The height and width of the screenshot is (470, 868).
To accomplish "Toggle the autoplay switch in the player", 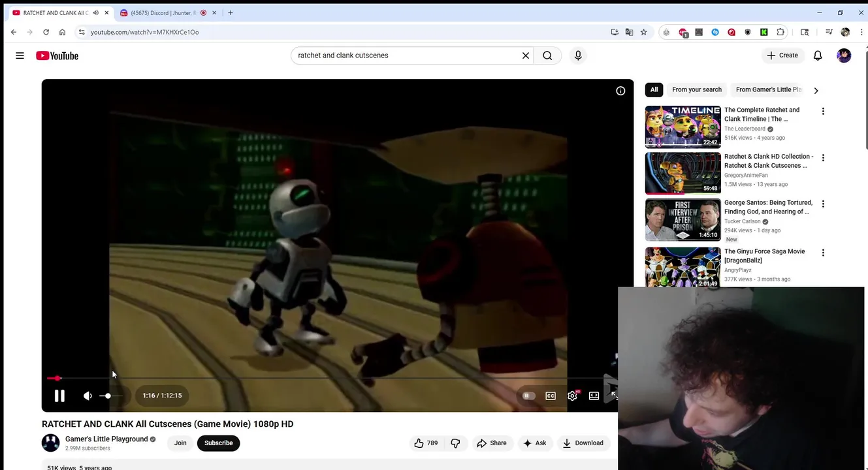I will (528, 396).
